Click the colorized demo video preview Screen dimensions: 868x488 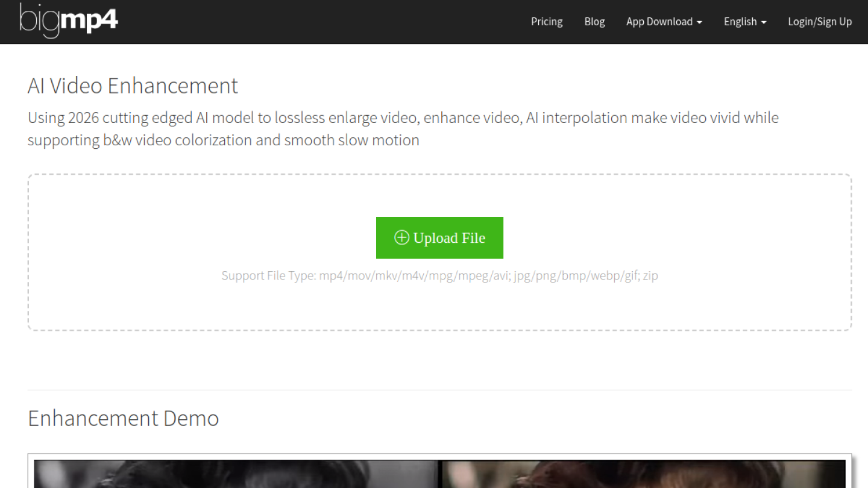click(x=644, y=474)
